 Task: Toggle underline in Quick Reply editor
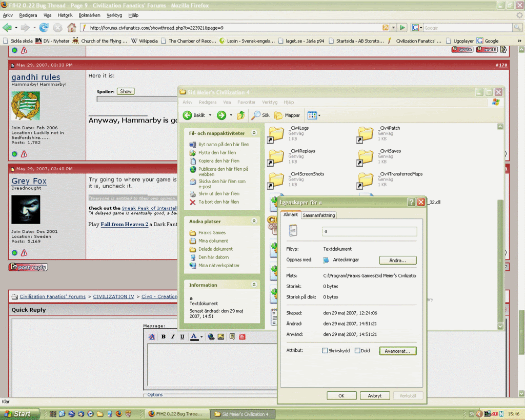coord(182,336)
